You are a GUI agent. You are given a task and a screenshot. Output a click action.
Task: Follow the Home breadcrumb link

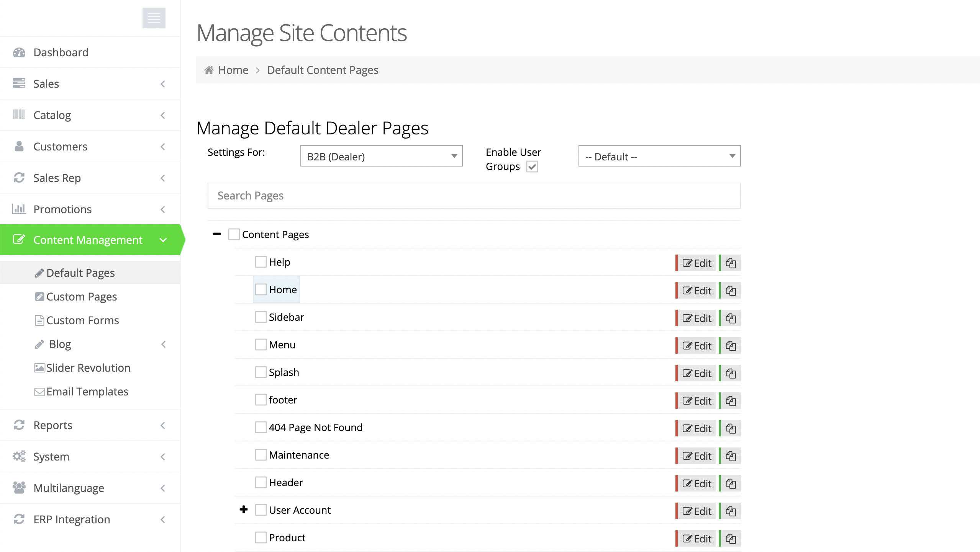(233, 70)
